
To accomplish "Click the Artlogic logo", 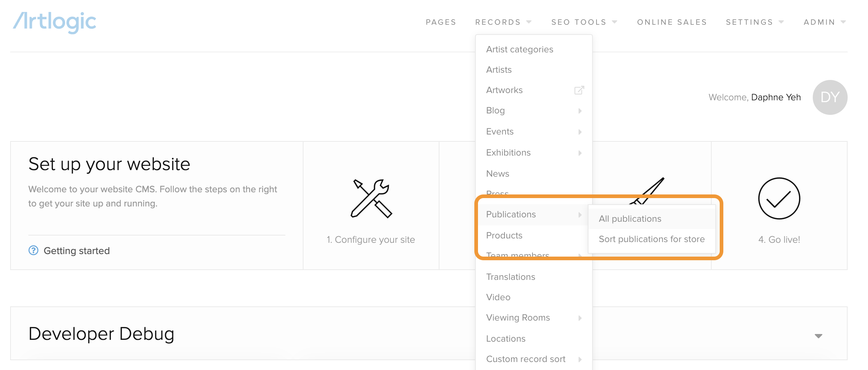I will coord(55,22).
